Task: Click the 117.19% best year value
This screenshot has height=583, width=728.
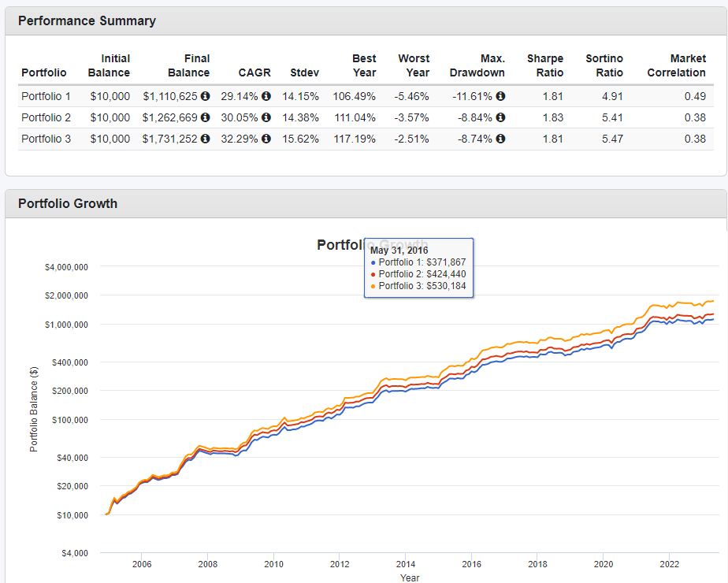Action: 355,139
